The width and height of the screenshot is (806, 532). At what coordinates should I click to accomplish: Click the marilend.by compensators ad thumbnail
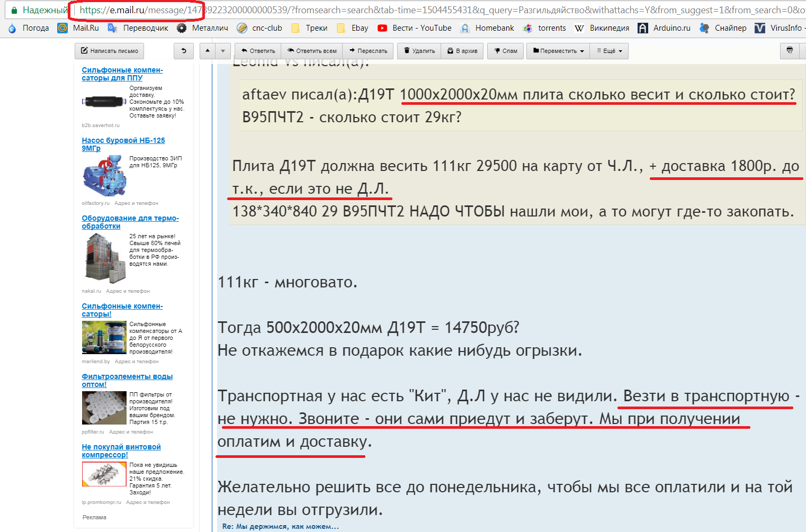click(x=104, y=337)
